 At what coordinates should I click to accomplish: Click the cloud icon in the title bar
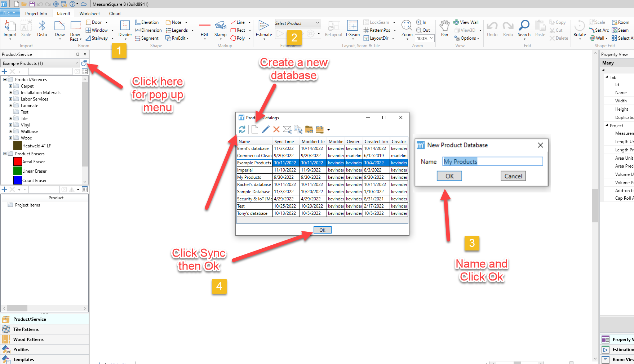coord(84,4)
